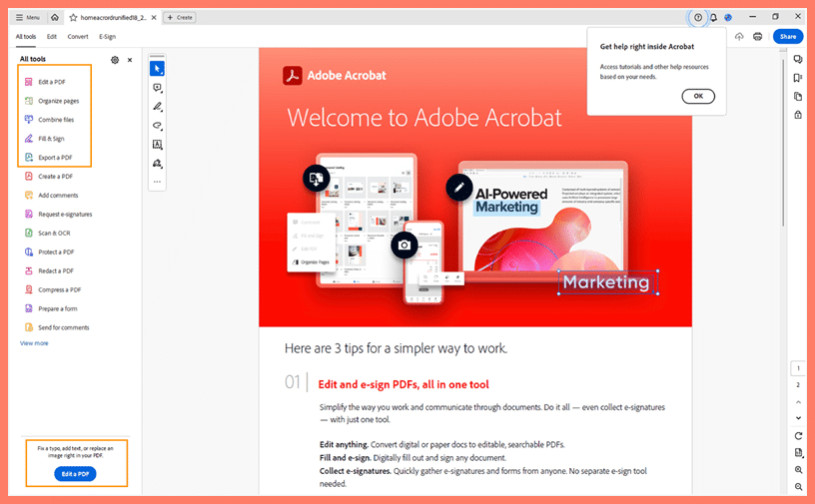Select the freehand draw lasso tool
Viewport: 815px width, 504px height.
(x=157, y=125)
